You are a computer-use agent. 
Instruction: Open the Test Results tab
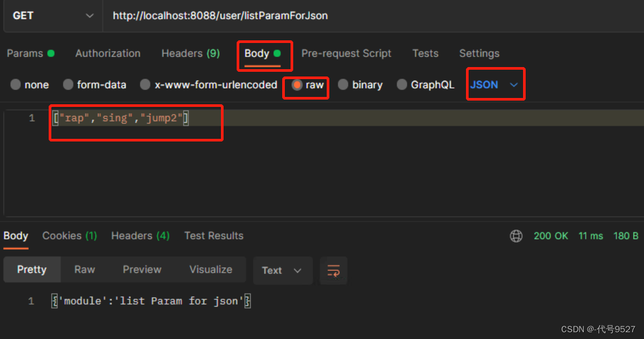tap(214, 236)
